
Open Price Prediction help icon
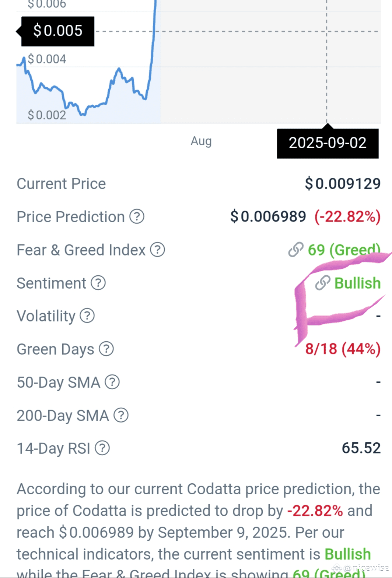click(x=137, y=217)
